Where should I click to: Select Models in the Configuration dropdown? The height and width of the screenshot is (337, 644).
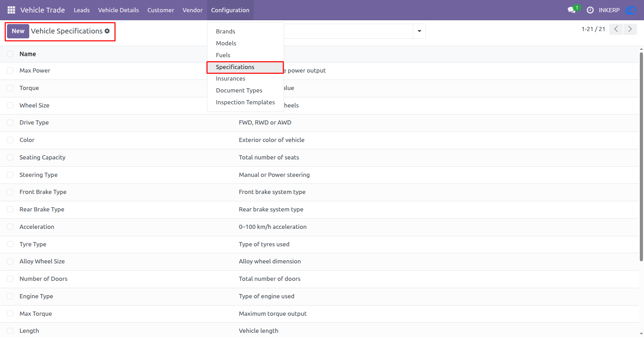(x=245, y=43)
